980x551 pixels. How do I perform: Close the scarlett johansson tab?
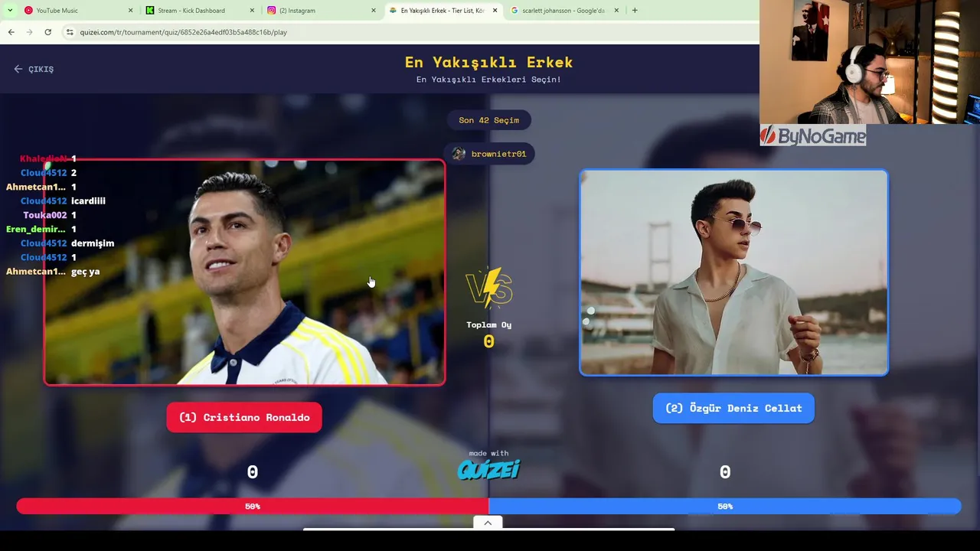coord(616,11)
